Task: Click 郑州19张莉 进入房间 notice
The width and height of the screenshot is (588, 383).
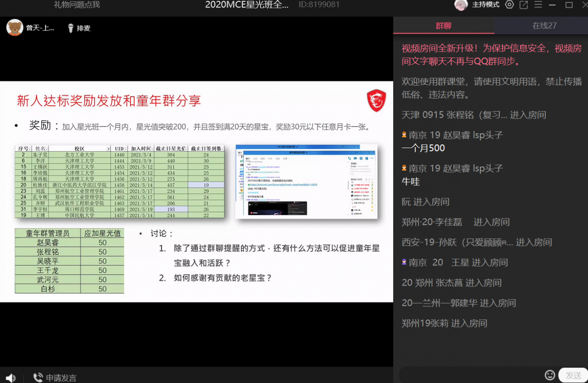Action: (x=444, y=323)
